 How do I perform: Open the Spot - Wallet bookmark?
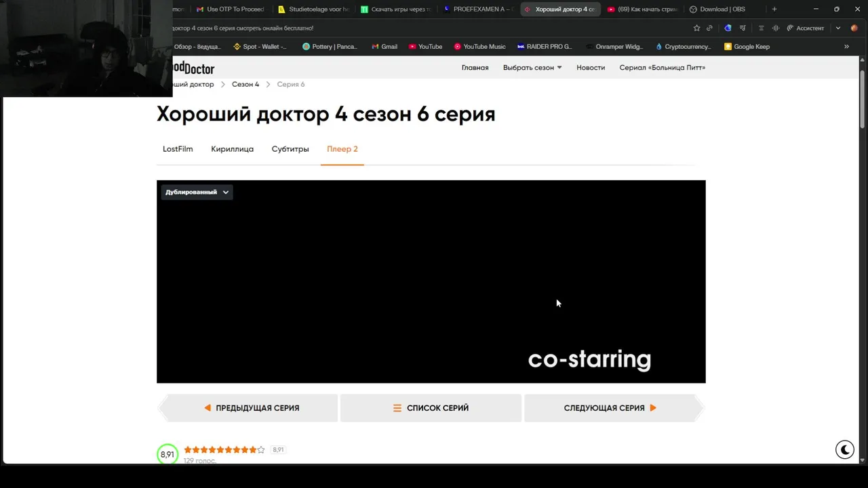260,47
